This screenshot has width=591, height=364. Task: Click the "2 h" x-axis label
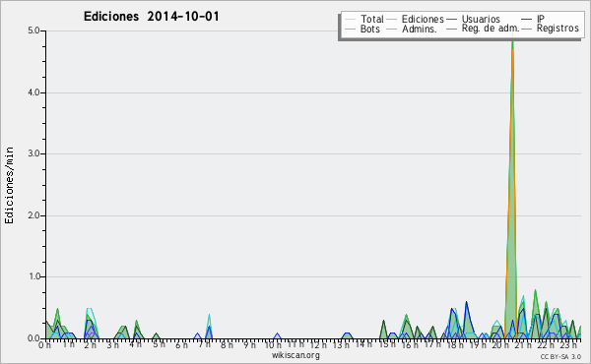90,345
